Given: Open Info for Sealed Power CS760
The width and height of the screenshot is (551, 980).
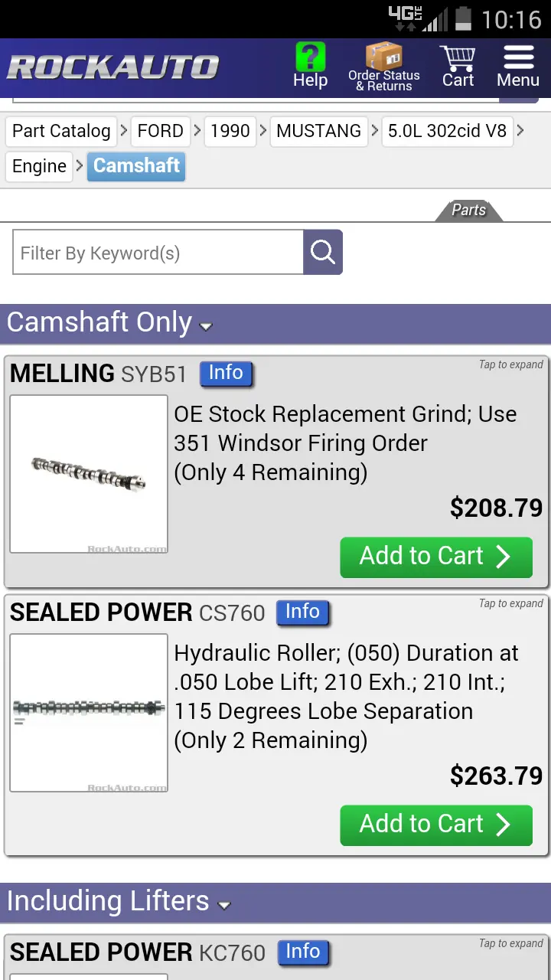Looking at the screenshot, I should click(302, 612).
